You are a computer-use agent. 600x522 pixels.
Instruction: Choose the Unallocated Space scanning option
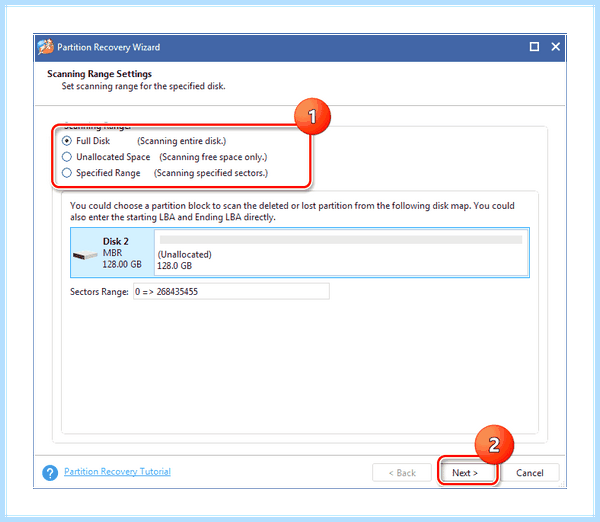click(67, 157)
